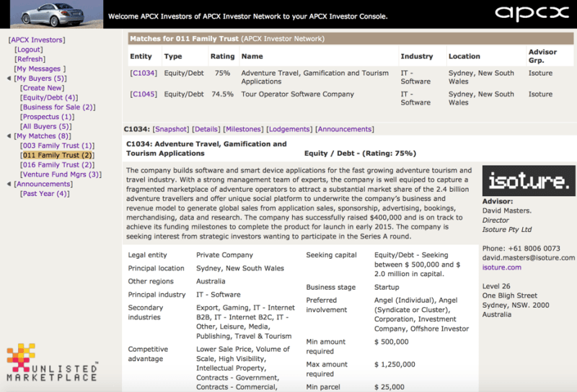Click the APCX logo in header

(x=532, y=14)
